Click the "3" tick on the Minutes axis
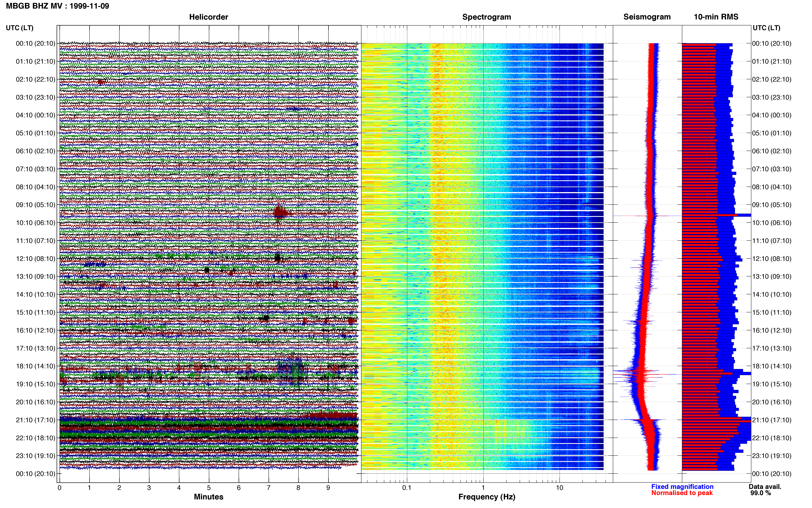Viewport: 812px width, 508px height. pyautogui.click(x=149, y=488)
